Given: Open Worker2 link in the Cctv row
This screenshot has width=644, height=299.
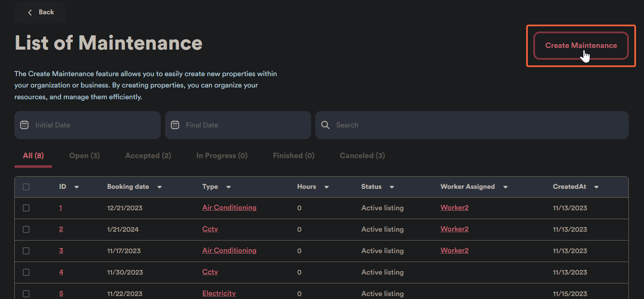Looking at the screenshot, I should point(454,229).
